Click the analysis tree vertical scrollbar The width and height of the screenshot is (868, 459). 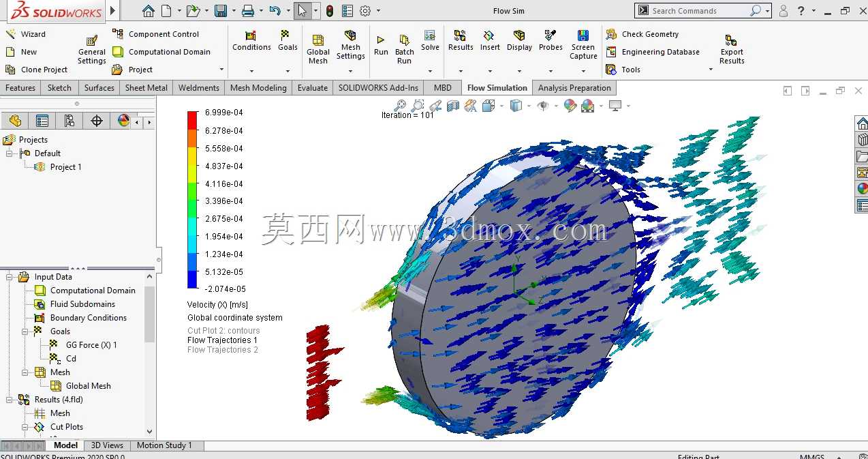149,314
